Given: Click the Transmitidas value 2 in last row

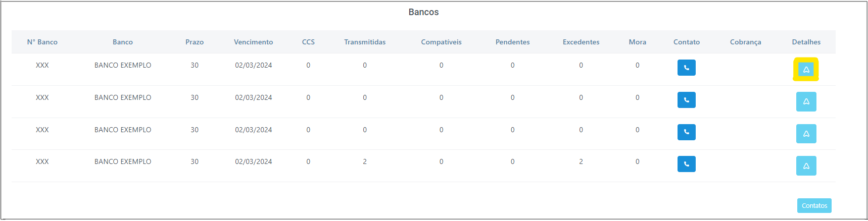Looking at the screenshot, I should pos(365,161).
